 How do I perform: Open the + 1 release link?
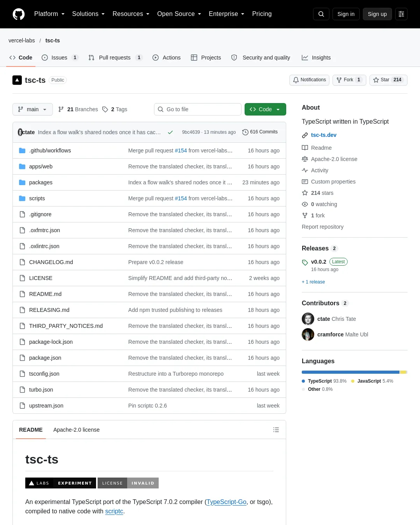point(313,282)
